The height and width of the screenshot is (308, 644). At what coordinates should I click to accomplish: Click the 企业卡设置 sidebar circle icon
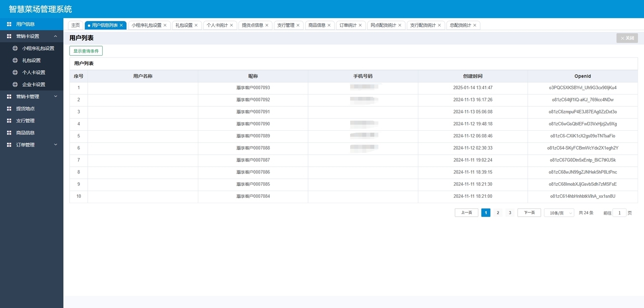click(x=15, y=85)
